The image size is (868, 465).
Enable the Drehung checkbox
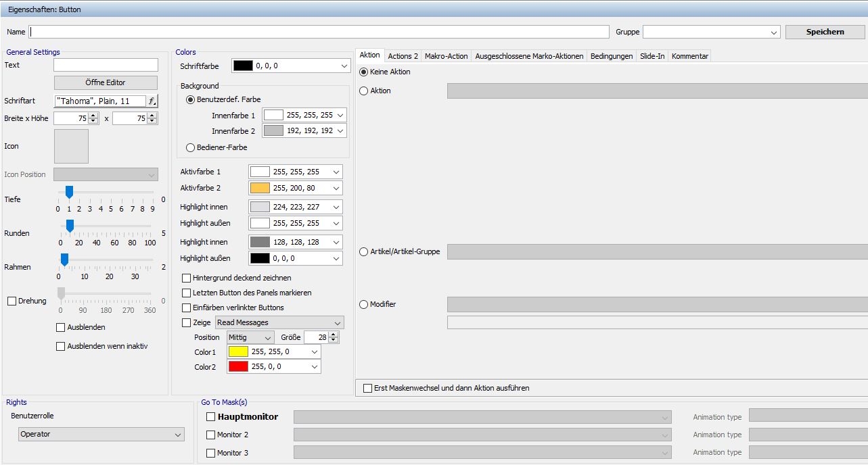12,301
